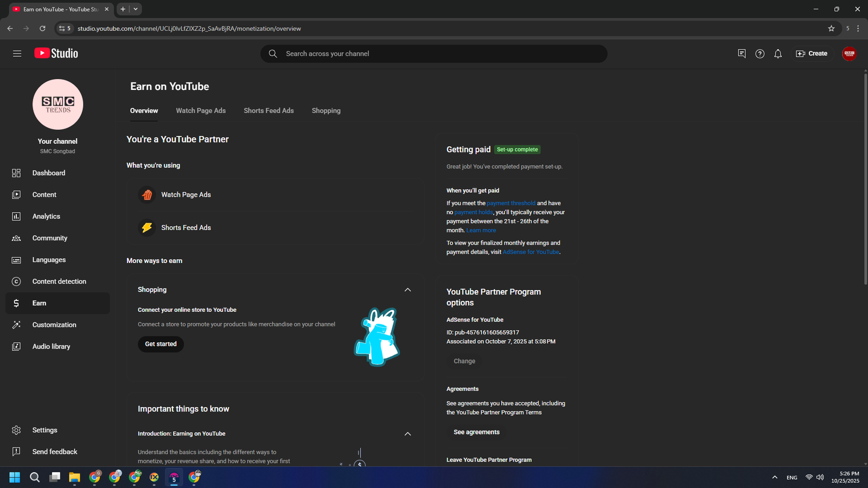Open Task View on the taskbar
This screenshot has width=868, height=488.
click(x=55, y=477)
